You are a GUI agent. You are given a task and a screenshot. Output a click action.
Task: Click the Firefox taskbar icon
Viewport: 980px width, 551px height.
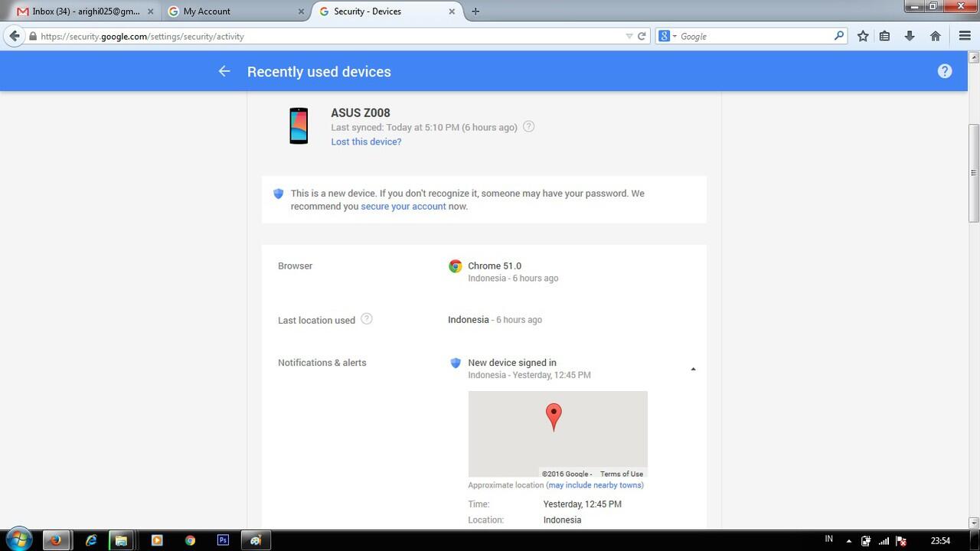click(55, 540)
